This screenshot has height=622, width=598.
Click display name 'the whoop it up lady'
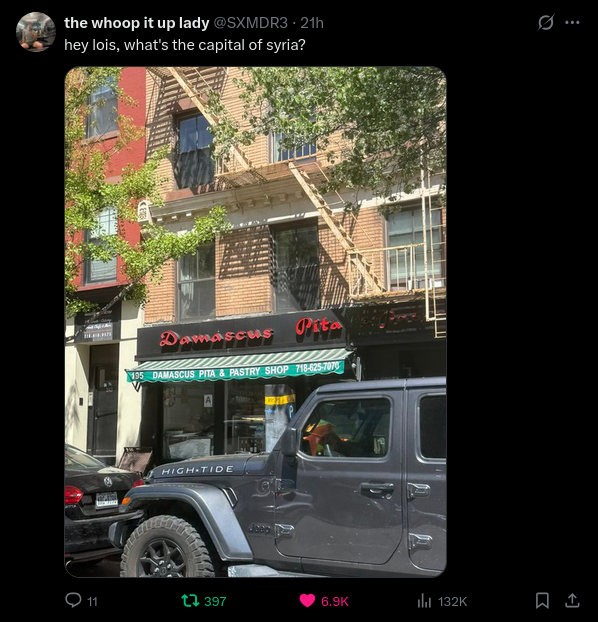point(137,23)
